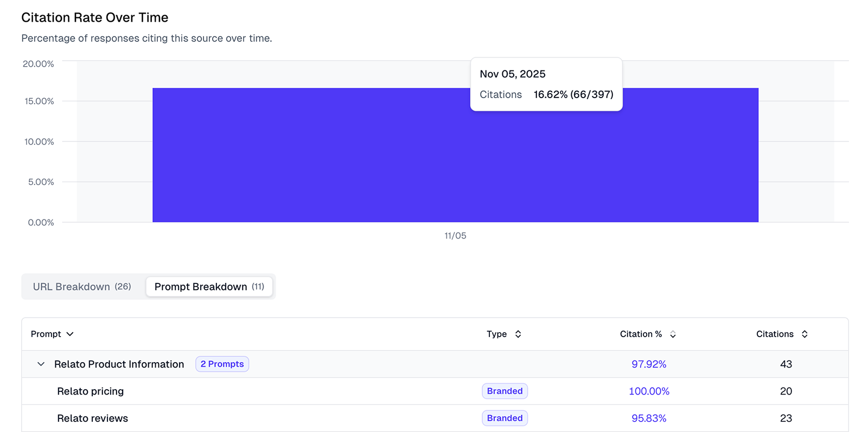868x432 pixels.
Task: Click the Citation % column header label
Action: tap(641, 334)
